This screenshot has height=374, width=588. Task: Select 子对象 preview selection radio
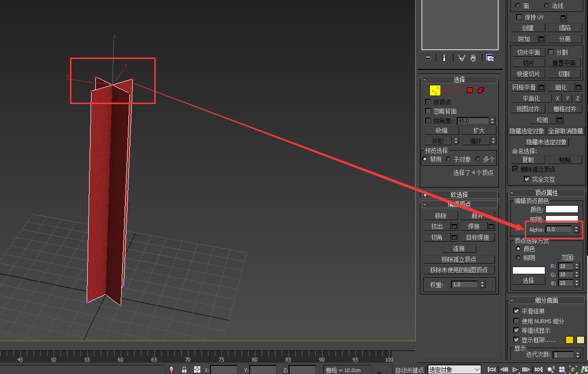[x=449, y=159]
